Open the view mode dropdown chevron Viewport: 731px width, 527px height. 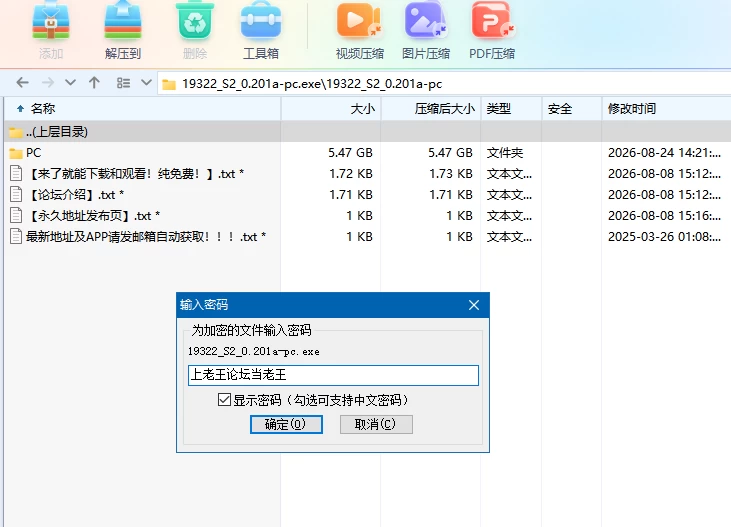(146, 83)
